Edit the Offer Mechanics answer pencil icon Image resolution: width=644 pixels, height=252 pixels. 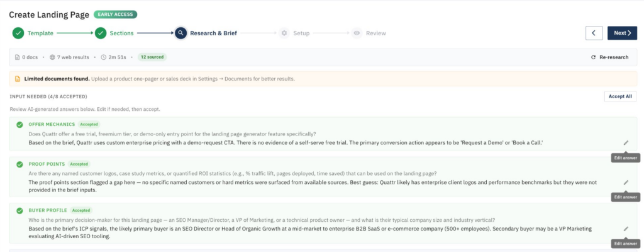(x=626, y=142)
